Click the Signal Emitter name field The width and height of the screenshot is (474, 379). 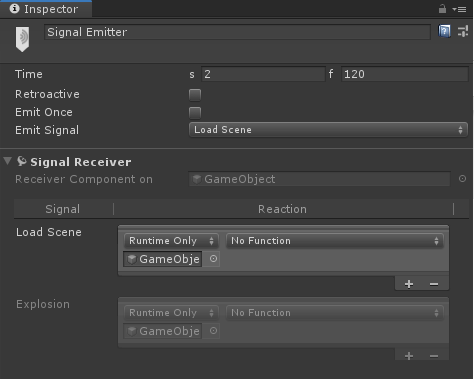pos(237,32)
